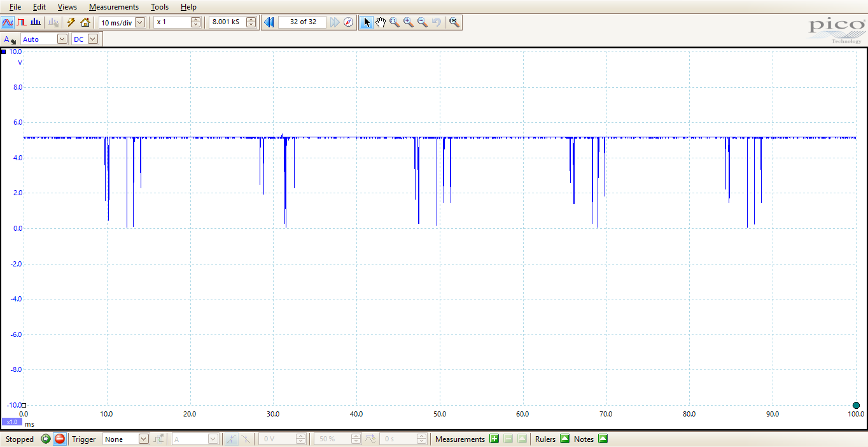
Task: Click the ms time unit label
Action: click(29, 423)
